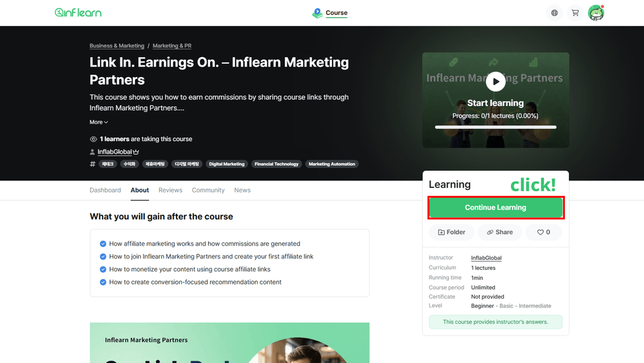Click 'How to monetize your content' item
Screen dimensions: 644x363
tap(190, 269)
